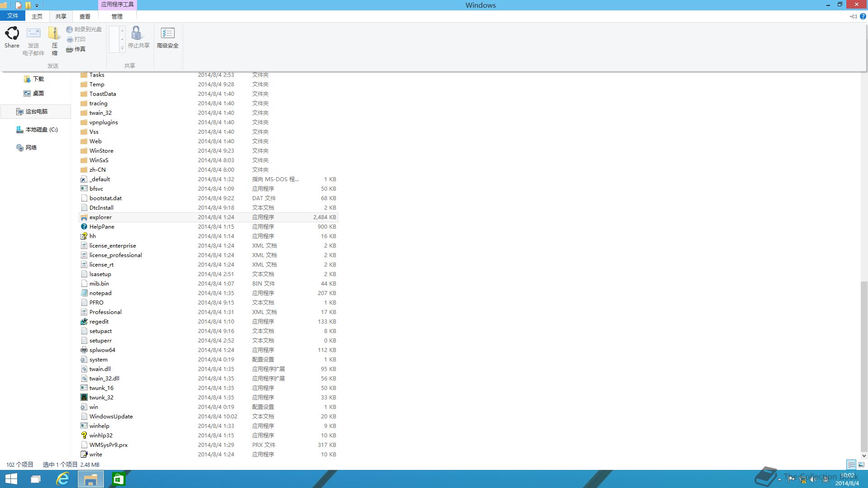Open the 文件 (File) menu
The height and width of the screenshot is (488, 868).
[x=13, y=16]
